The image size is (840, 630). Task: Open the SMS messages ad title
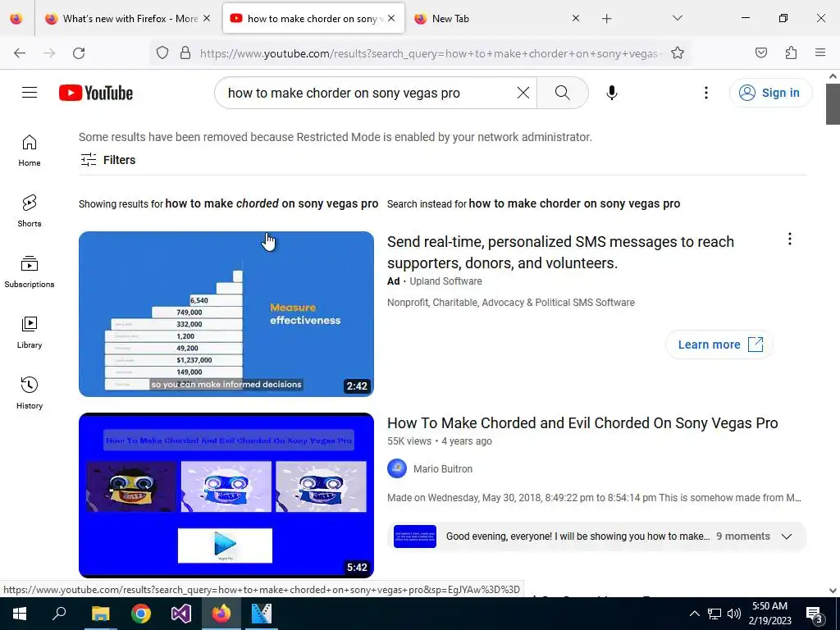(x=560, y=253)
